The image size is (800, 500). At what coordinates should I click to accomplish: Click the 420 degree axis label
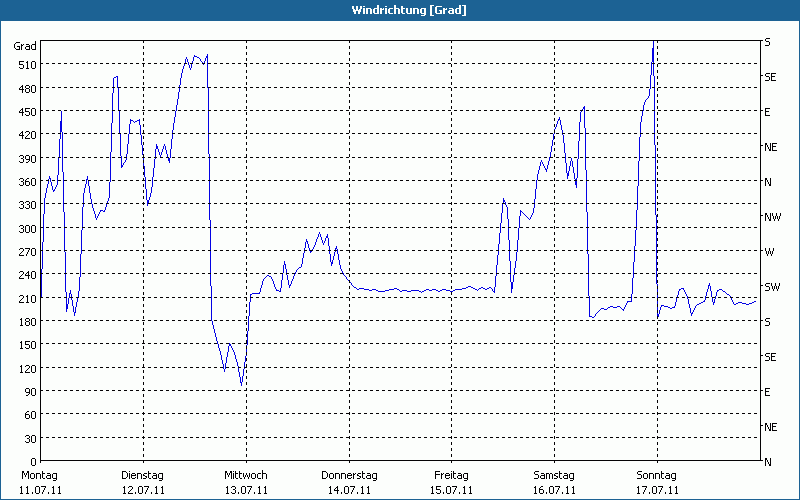(x=28, y=135)
